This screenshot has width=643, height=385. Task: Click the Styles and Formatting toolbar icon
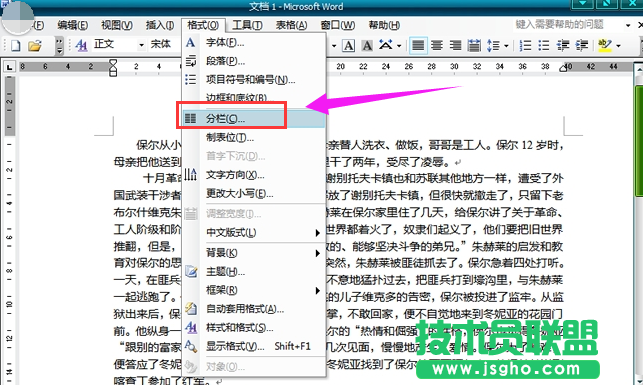pos(82,45)
